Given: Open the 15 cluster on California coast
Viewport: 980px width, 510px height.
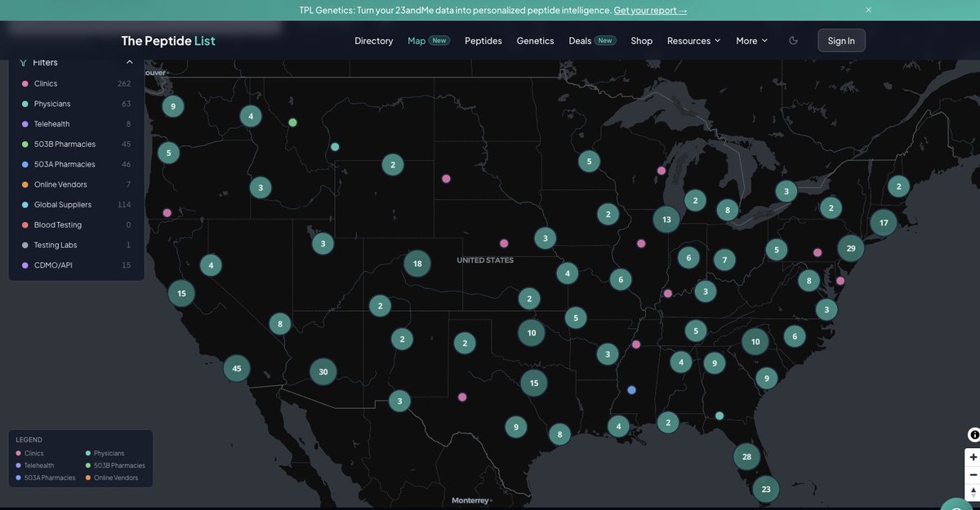Looking at the screenshot, I should click(181, 294).
